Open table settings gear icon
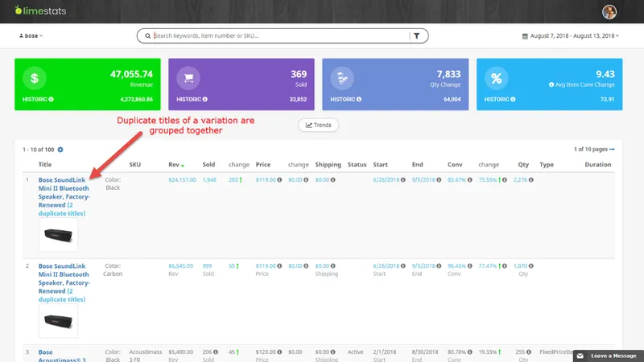The image size is (644, 362). [x=60, y=150]
